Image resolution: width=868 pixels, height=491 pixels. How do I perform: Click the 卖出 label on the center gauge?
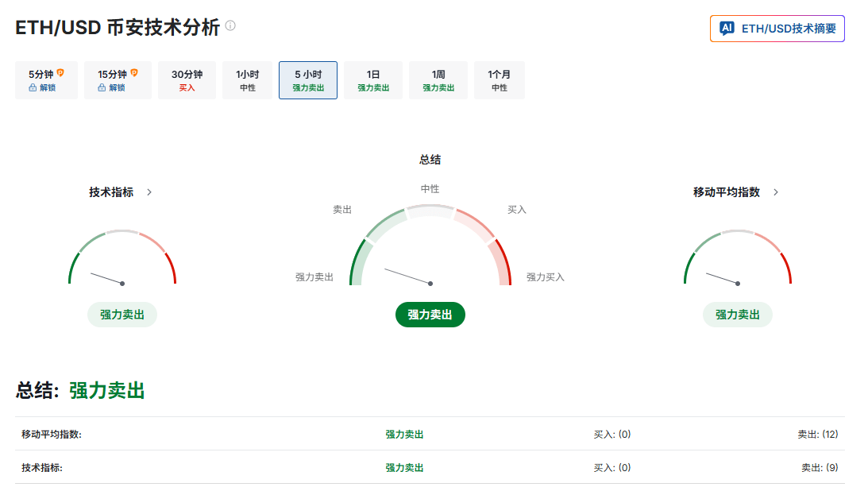(x=342, y=210)
